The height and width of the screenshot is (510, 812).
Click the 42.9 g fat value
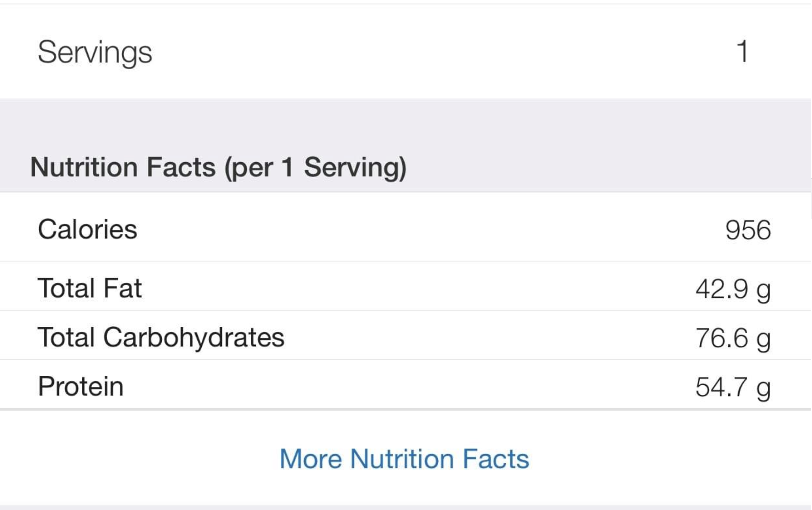(x=733, y=289)
